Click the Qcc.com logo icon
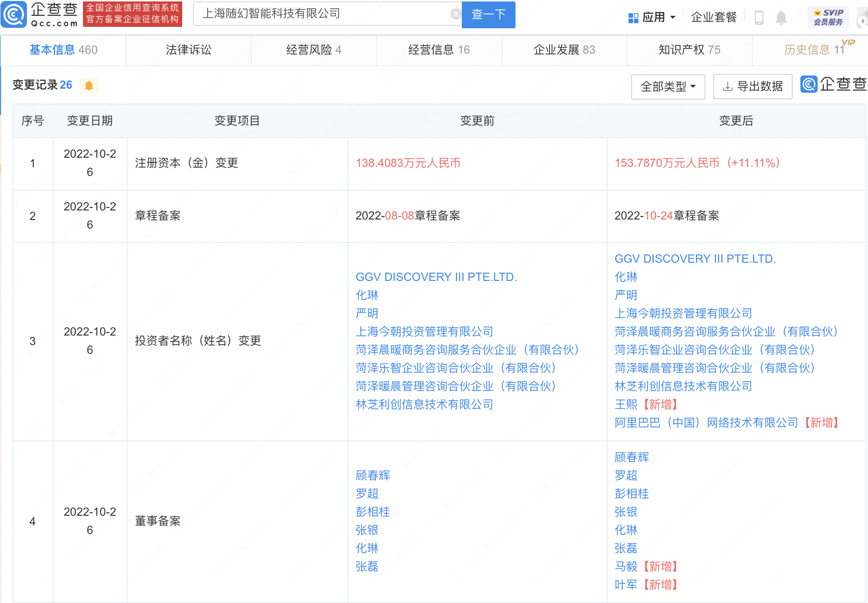 point(14,15)
